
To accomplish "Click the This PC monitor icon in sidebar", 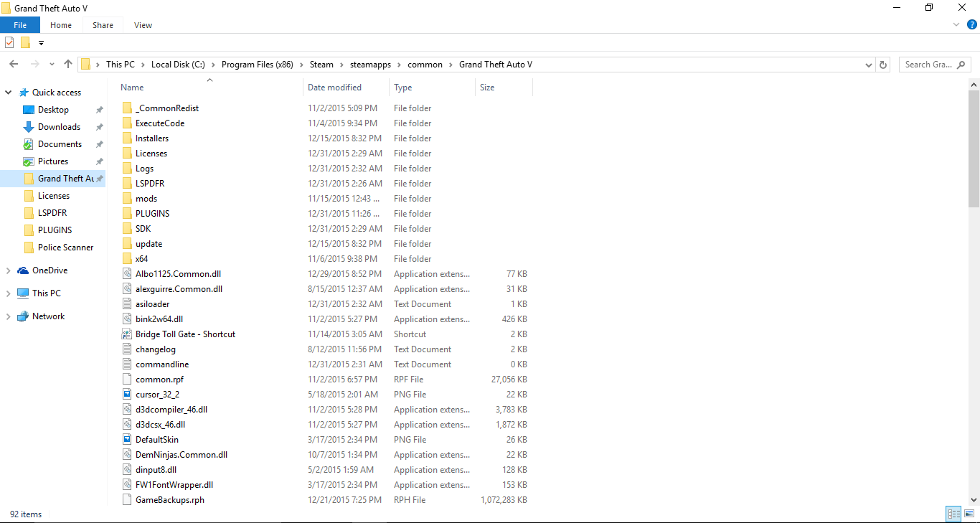I will click(x=23, y=293).
